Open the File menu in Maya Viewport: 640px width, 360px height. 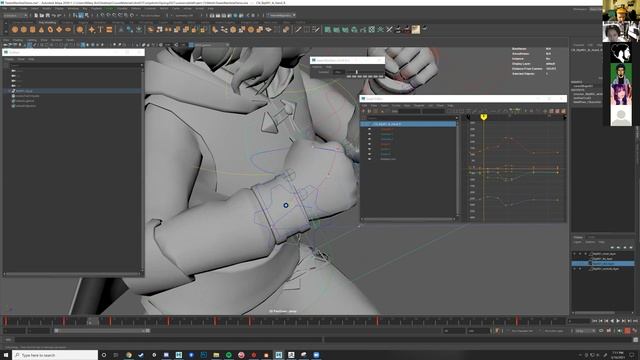tap(5, 9)
